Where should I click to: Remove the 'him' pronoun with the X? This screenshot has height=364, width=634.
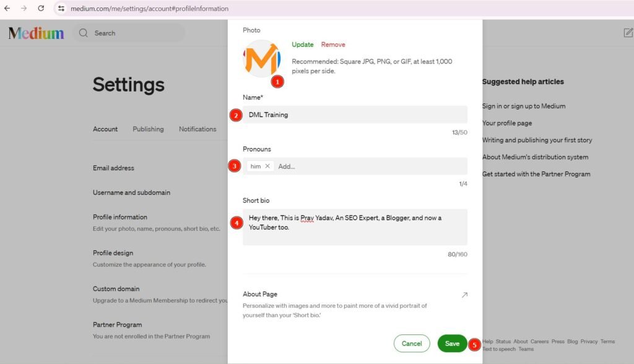tap(267, 167)
